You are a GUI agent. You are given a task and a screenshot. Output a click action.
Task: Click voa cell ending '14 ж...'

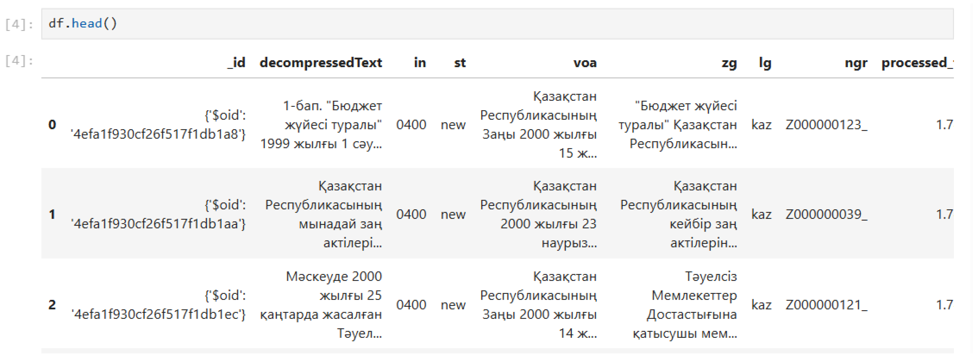(538, 305)
